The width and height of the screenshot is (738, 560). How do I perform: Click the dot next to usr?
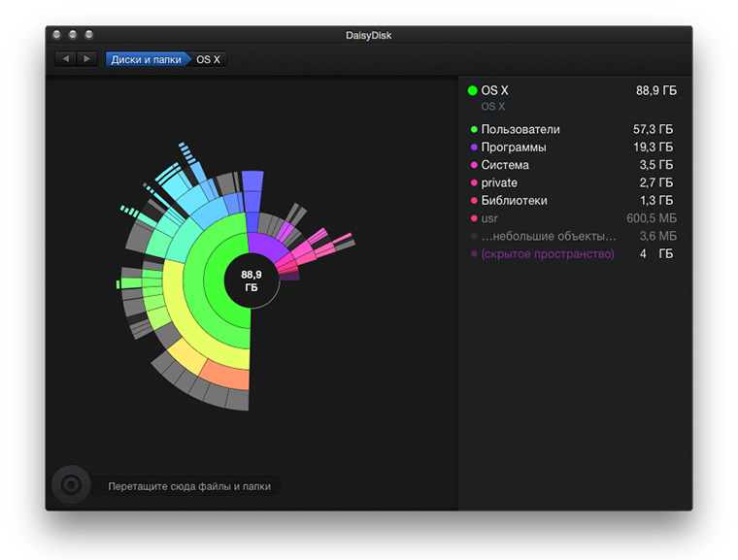[474, 218]
